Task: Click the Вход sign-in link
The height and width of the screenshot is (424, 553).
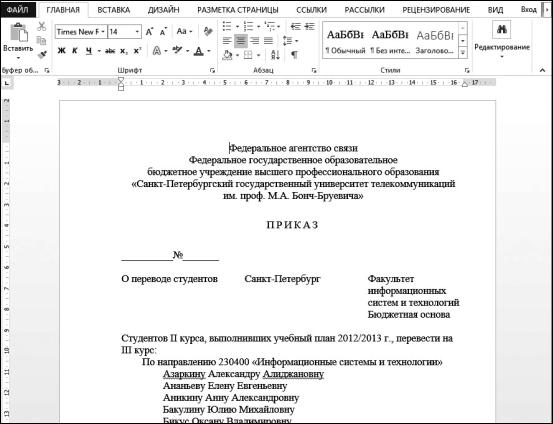Action: pos(529,10)
